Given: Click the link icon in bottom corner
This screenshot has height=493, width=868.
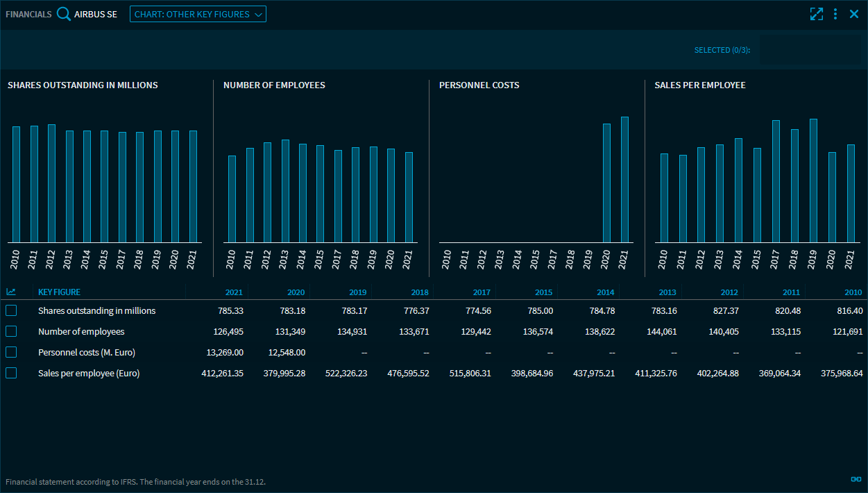Looking at the screenshot, I should pos(856,479).
